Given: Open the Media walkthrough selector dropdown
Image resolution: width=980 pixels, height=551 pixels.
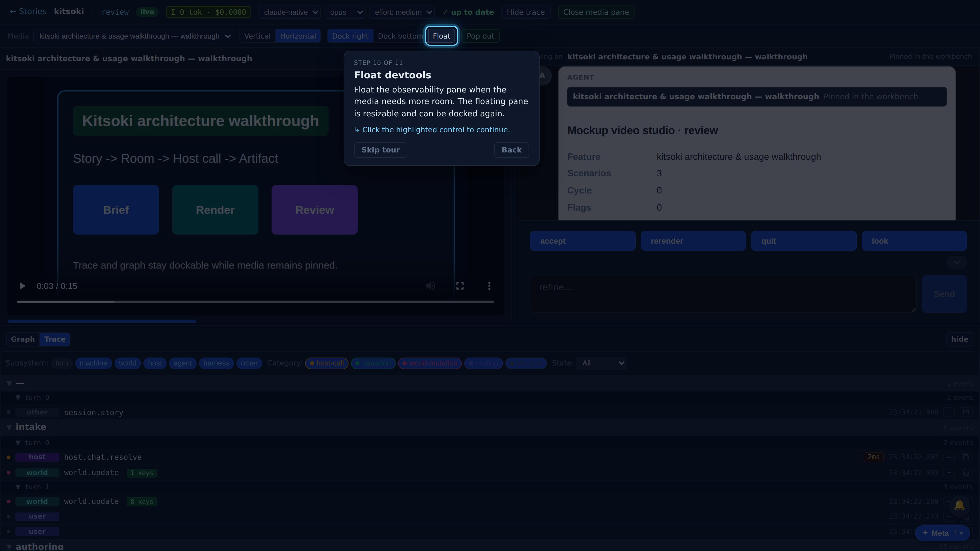Looking at the screenshot, I should point(133,36).
